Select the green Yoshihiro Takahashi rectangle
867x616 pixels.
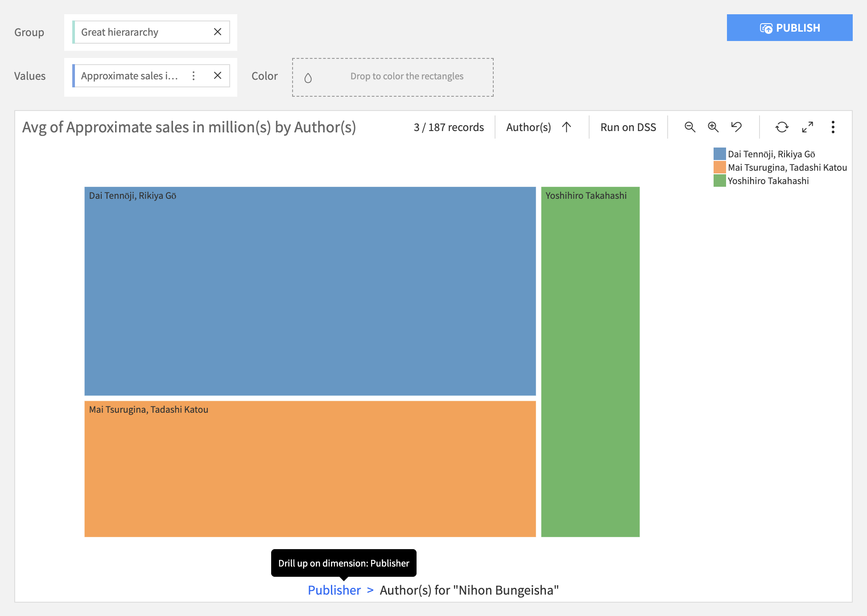click(590, 361)
